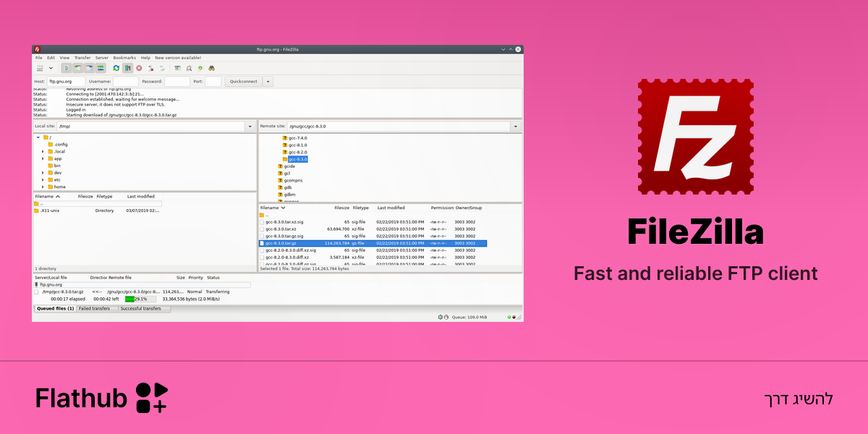868x434 pixels.
Task: Select the gcide folder in remote tree
Action: [286, 166]
